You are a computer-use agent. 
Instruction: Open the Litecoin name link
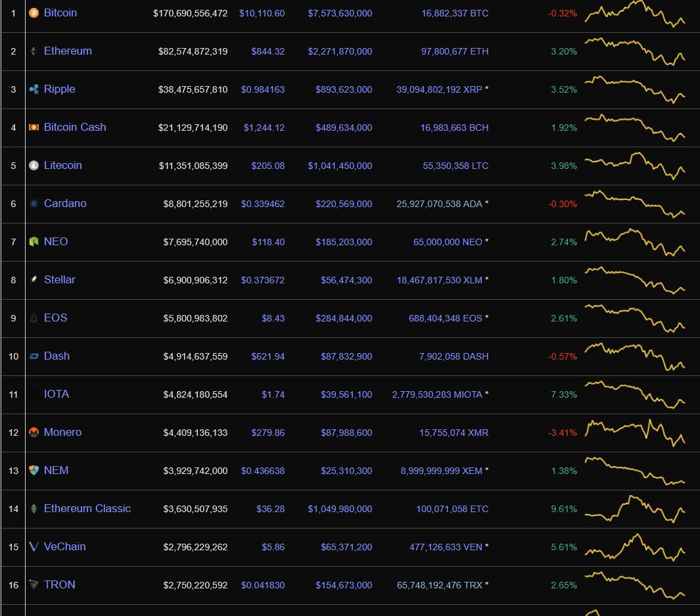[63, 166]
